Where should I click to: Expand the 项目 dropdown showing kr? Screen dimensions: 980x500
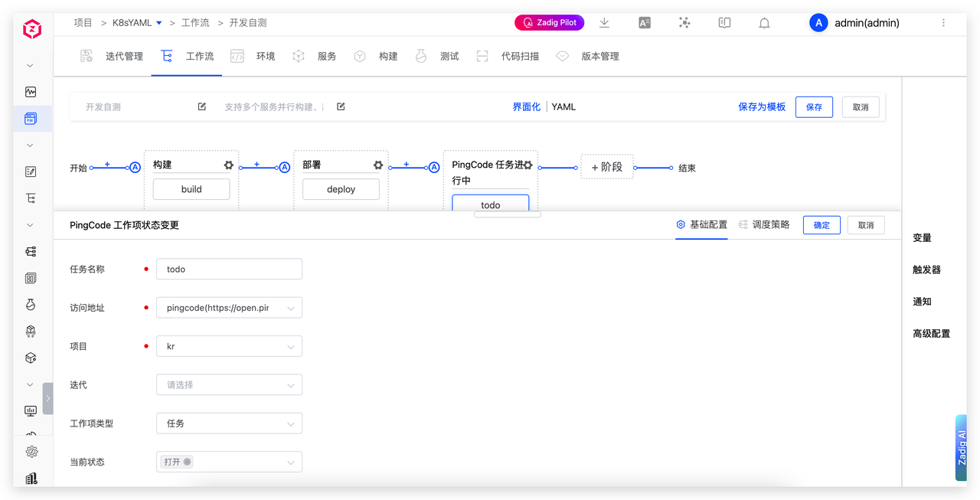point(229,346)
